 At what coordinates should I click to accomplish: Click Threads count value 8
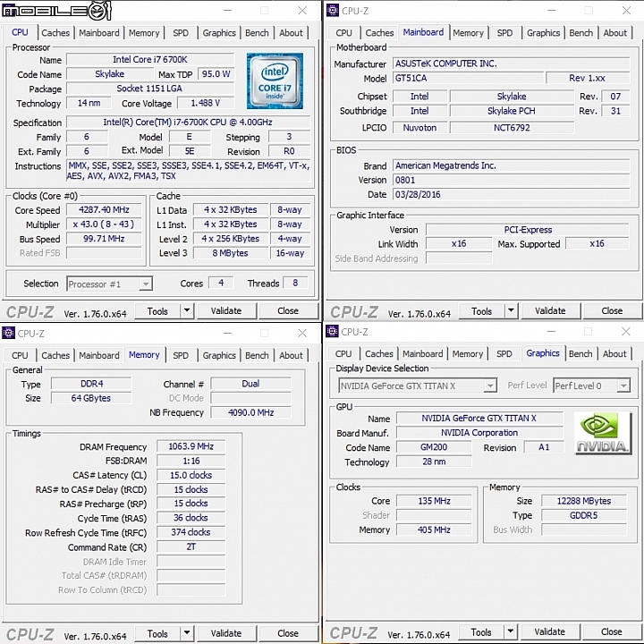(x=295, y=283)
